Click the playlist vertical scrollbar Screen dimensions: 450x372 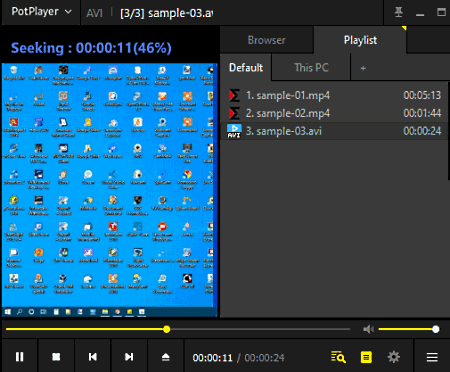pos(448,132)
